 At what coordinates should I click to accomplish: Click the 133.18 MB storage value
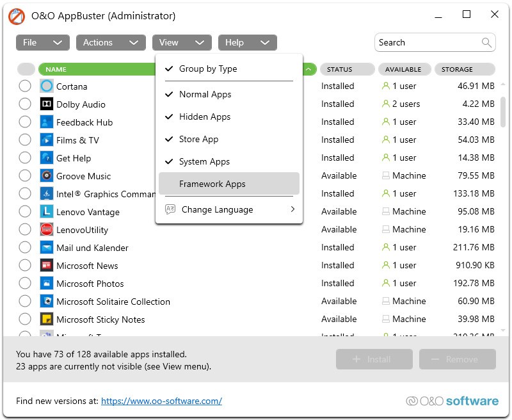click(x=474, y=193)
